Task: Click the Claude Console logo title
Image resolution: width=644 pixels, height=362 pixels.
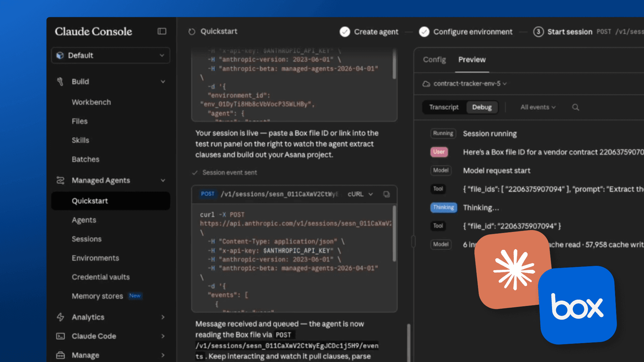Action: [x=93, y=31]
